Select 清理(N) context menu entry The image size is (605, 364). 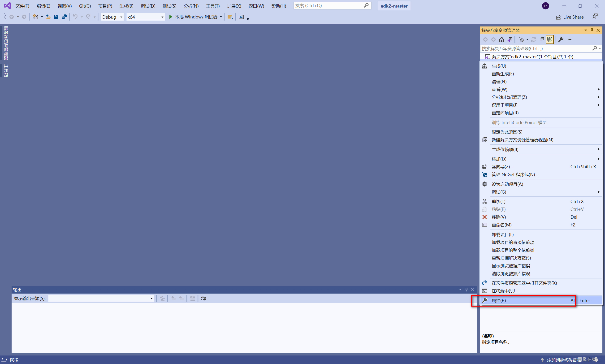tap(541, 82)
